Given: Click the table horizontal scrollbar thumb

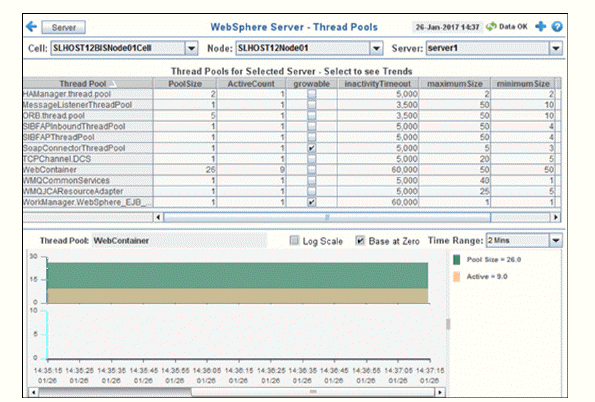Looking at the screenshot, I should pyautogui.click(x=327, y=217).
